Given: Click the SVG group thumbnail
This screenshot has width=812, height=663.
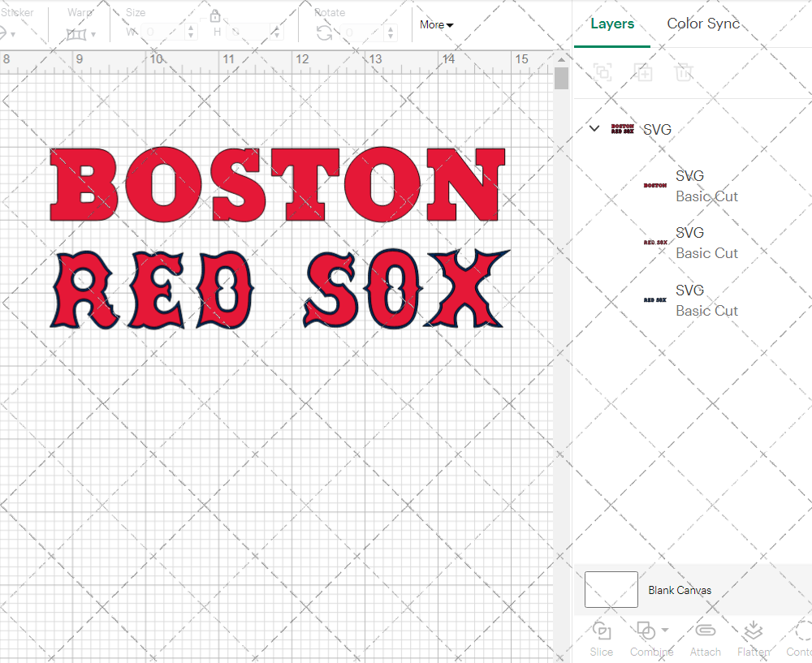Looking at the screenshot, I should click(623, 129).
